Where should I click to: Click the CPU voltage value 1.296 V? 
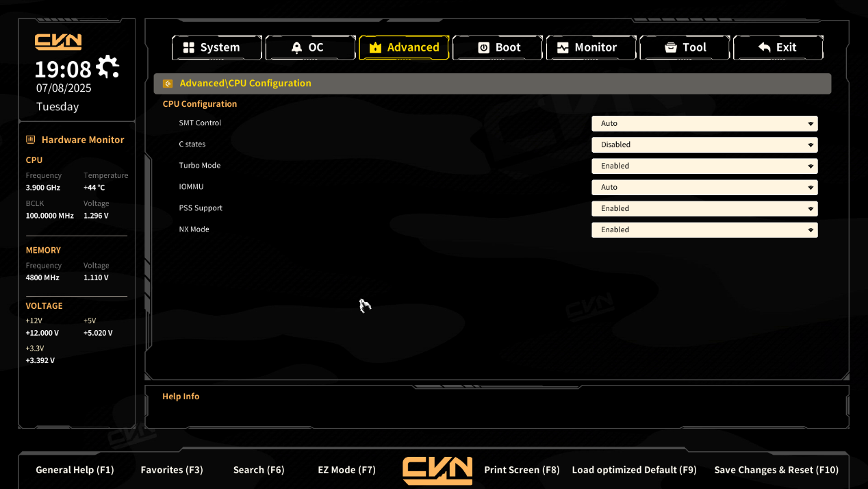pyautogui.click(x=97, y=216)
